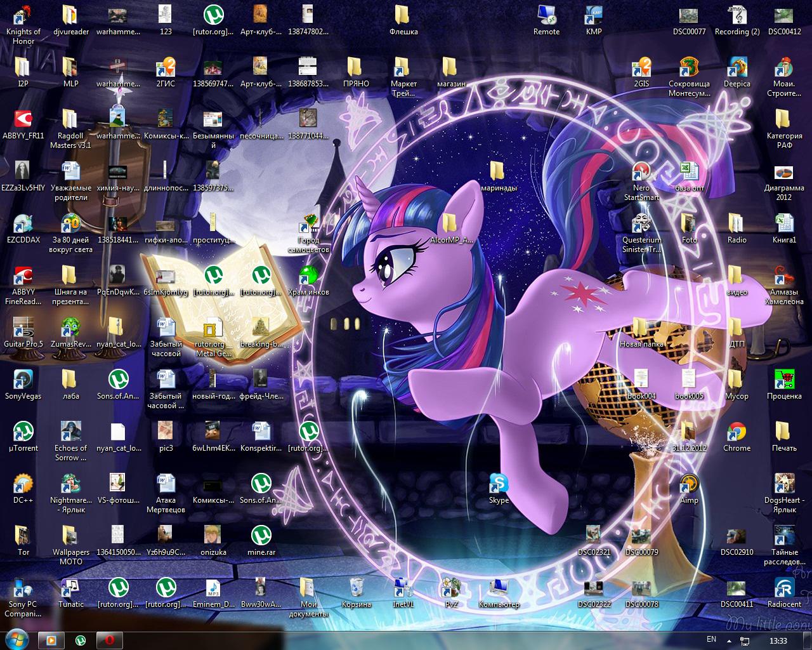The height and width of the screenshot is (650, 812).
Task: Select the Recording (2) audio file
Action: [737, 20]
